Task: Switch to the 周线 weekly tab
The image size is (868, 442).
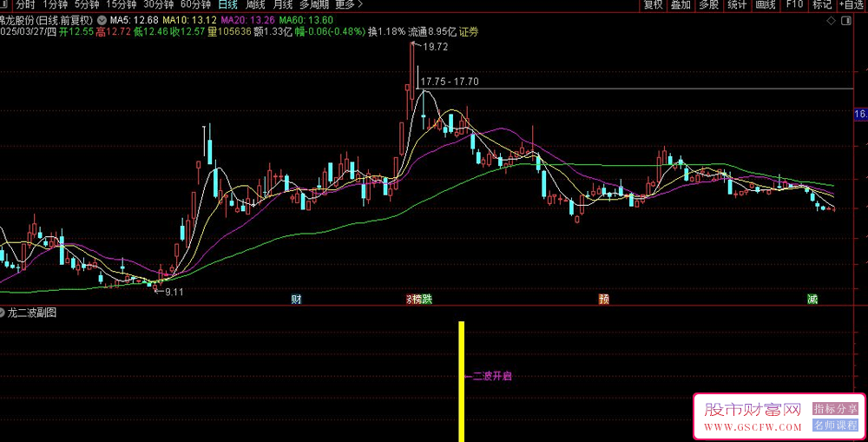Action: coord(255,5)
